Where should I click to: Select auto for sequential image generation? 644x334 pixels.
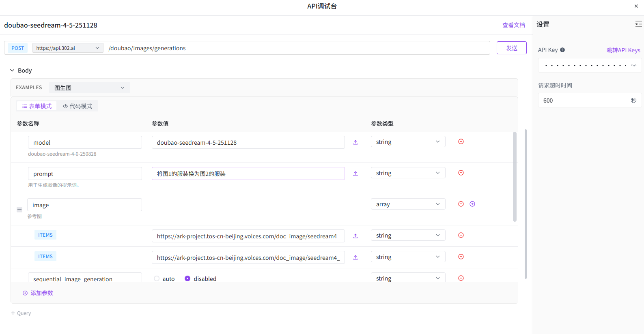coord(157,278)
